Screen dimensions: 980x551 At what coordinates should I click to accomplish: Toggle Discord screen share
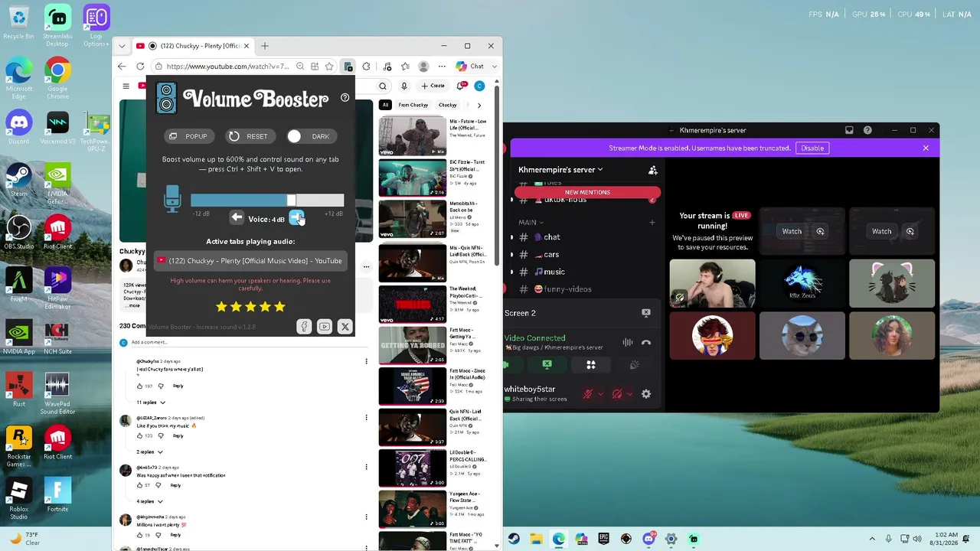[x=547, y=365]
